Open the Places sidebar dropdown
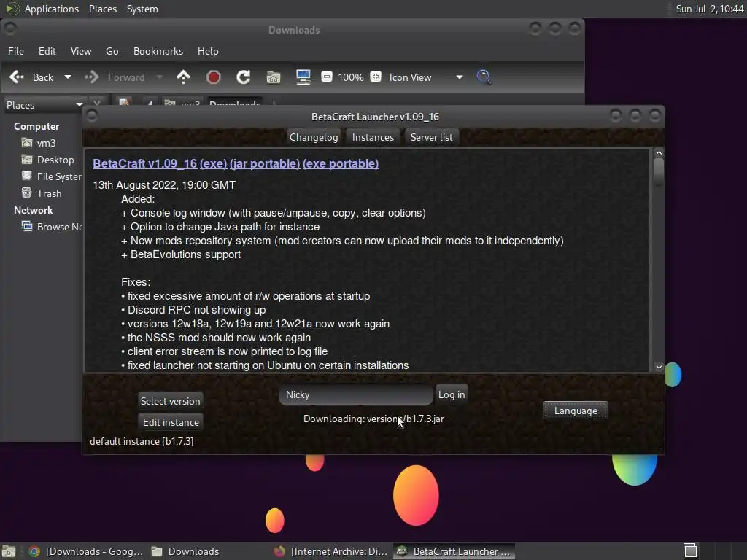This screenshot has height=560, width=747. tap(44, 105)
